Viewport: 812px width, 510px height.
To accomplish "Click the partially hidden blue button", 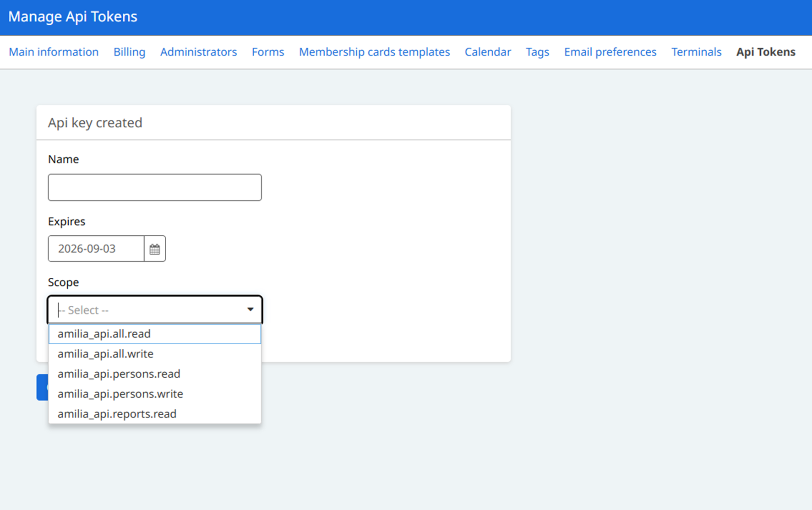I will tap(43, 387).
